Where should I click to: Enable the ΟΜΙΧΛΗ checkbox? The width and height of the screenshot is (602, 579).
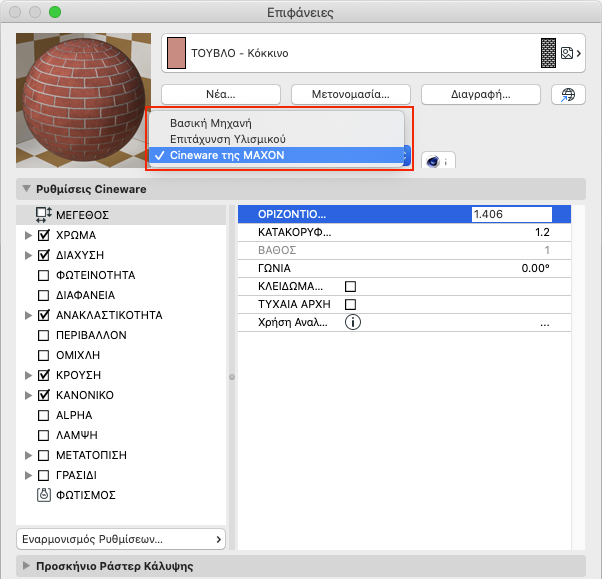click(44, 355)
